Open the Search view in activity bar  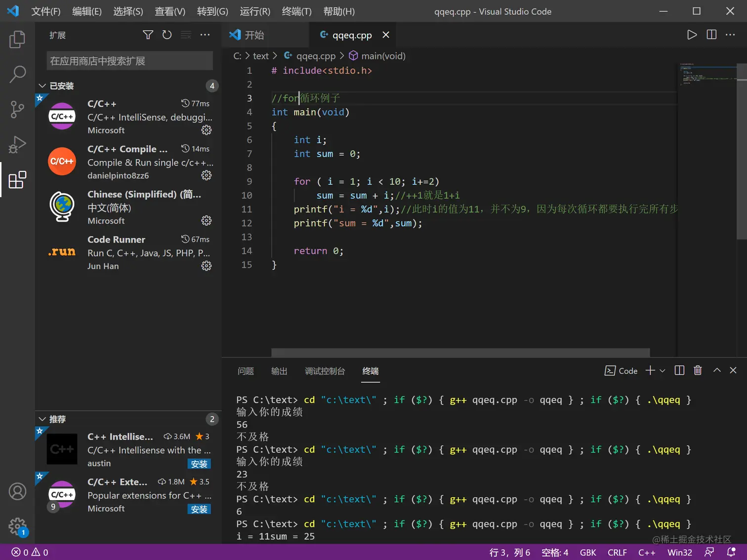[17, 74]
